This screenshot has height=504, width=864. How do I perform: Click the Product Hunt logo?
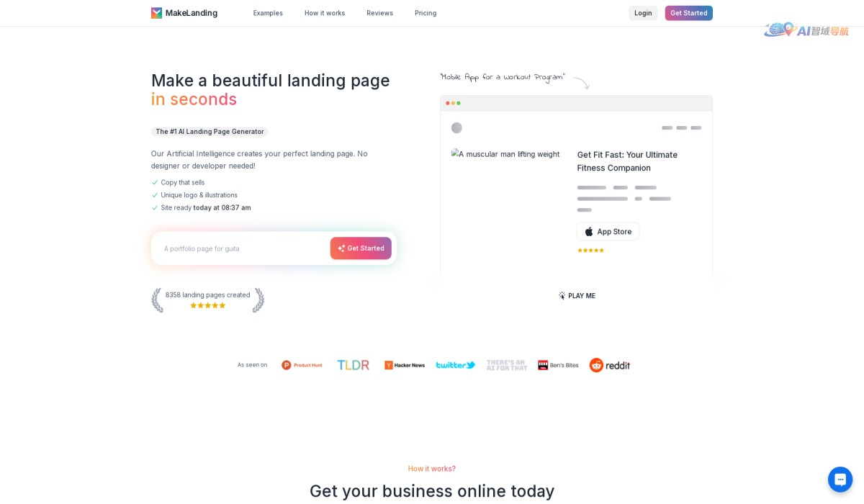[x=302, y=365]
